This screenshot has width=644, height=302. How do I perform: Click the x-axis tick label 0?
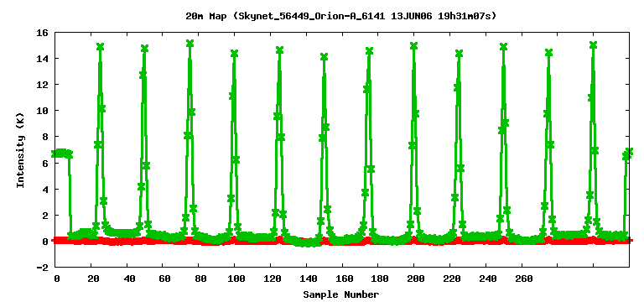click(x=57, y=279)
